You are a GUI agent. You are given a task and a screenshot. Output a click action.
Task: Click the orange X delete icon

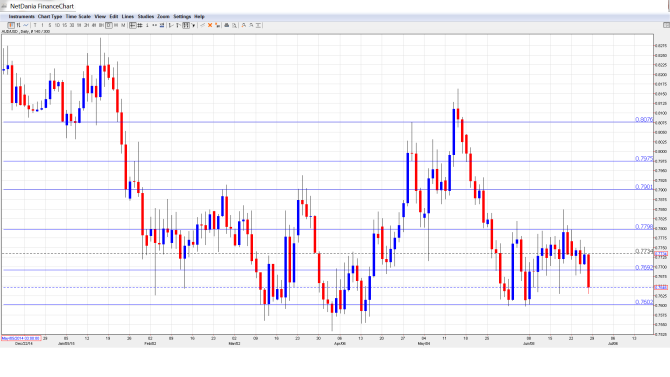(210, 26)
